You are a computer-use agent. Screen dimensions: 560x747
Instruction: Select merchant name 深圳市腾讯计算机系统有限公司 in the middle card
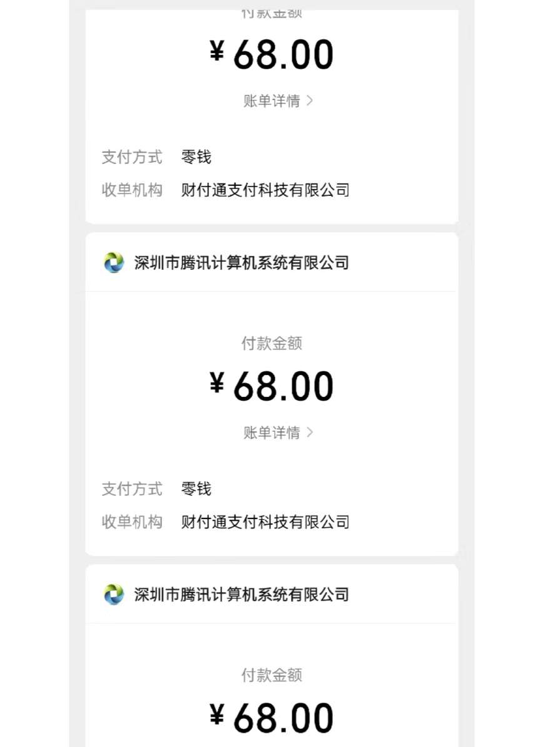242,263
